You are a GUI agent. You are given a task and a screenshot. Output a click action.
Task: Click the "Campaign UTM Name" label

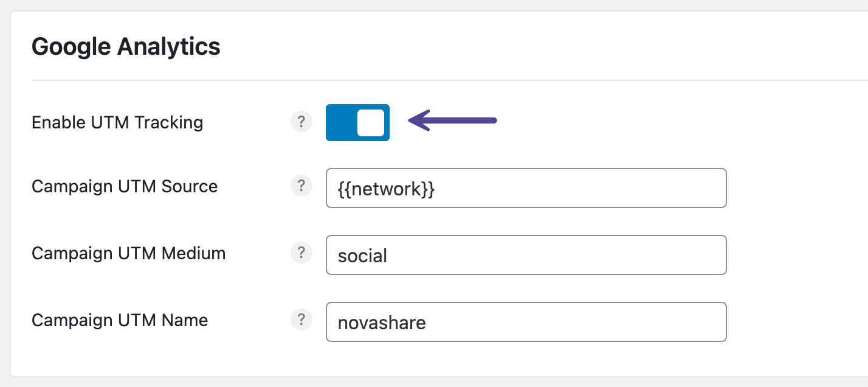(120, 320)
